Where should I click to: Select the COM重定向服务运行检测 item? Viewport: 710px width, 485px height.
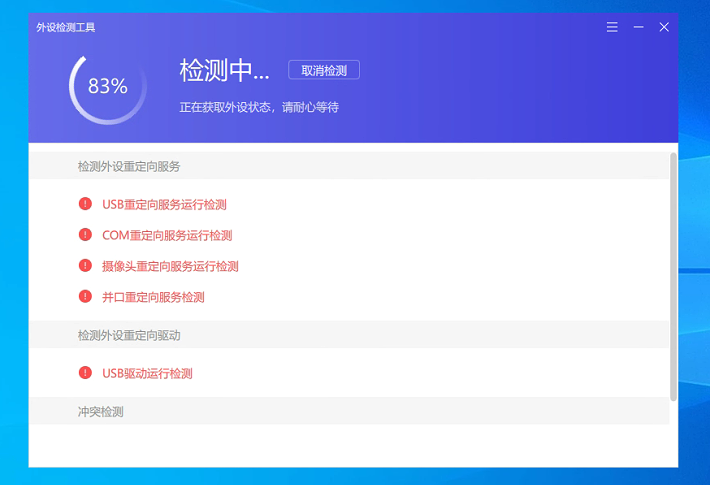click(167, 235)
